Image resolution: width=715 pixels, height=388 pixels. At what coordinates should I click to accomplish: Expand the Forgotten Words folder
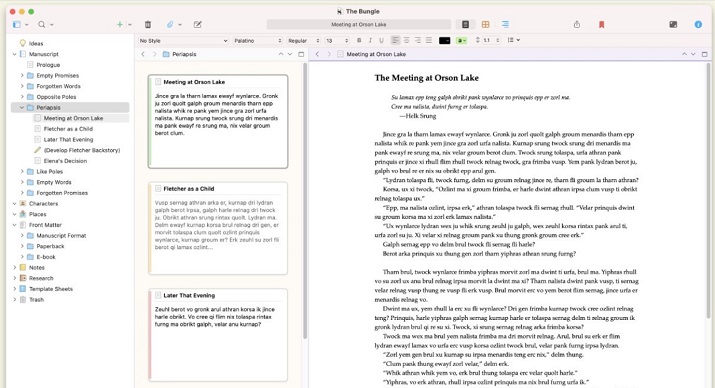pos(22,86)
